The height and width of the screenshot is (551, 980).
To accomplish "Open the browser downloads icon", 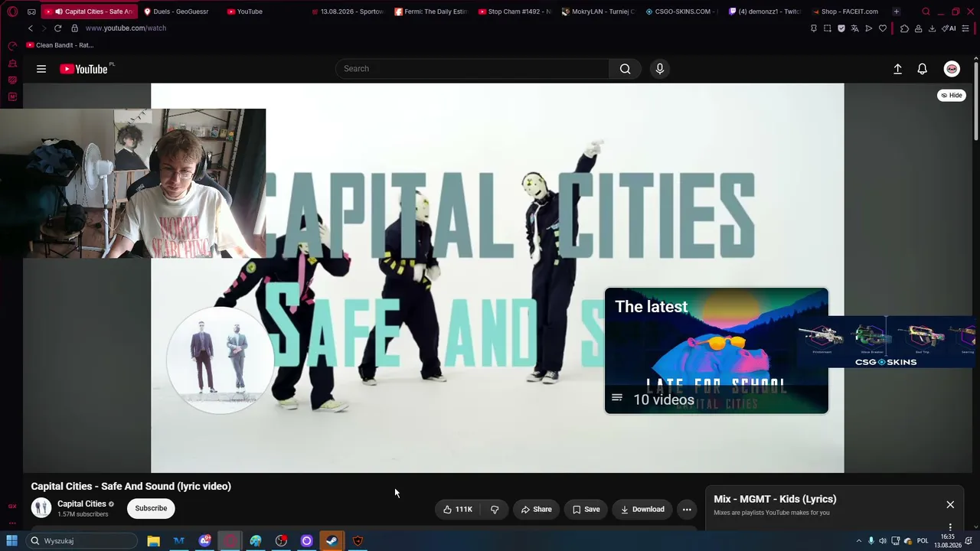I will tap(932, 28).
